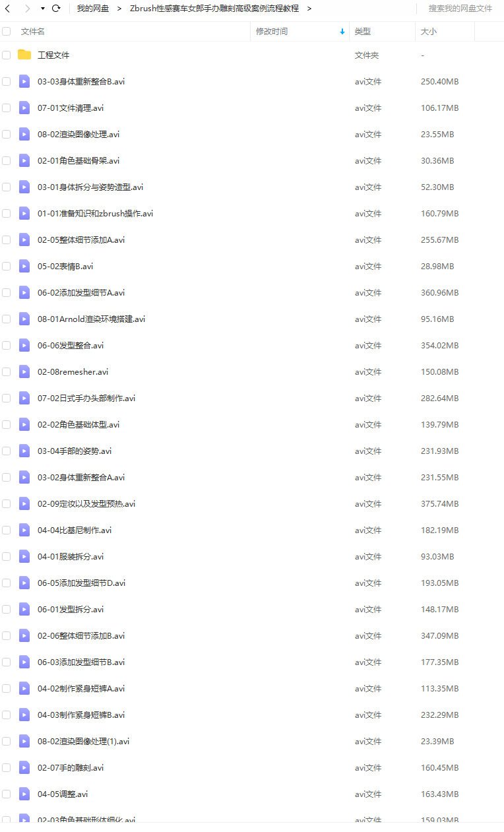The image size is (504, 832).
Task: Go to 我的网盘 breadcrumb link
Action: 93,9
